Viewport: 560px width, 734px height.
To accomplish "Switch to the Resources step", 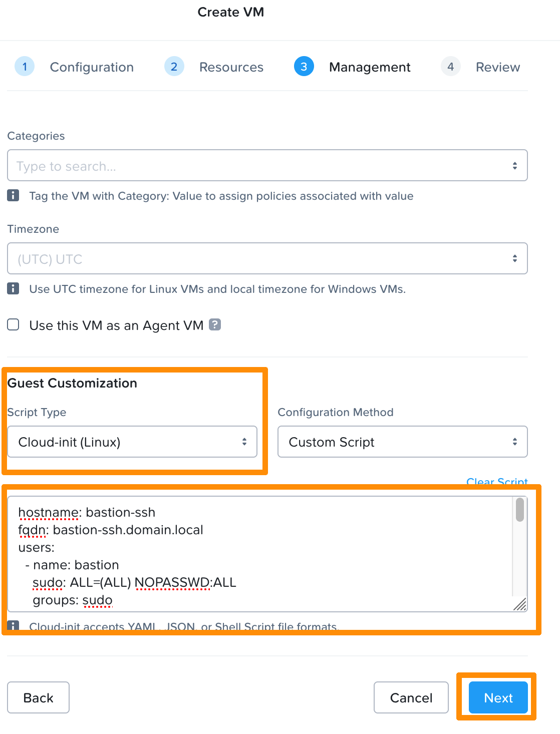I will click(231, 67).
